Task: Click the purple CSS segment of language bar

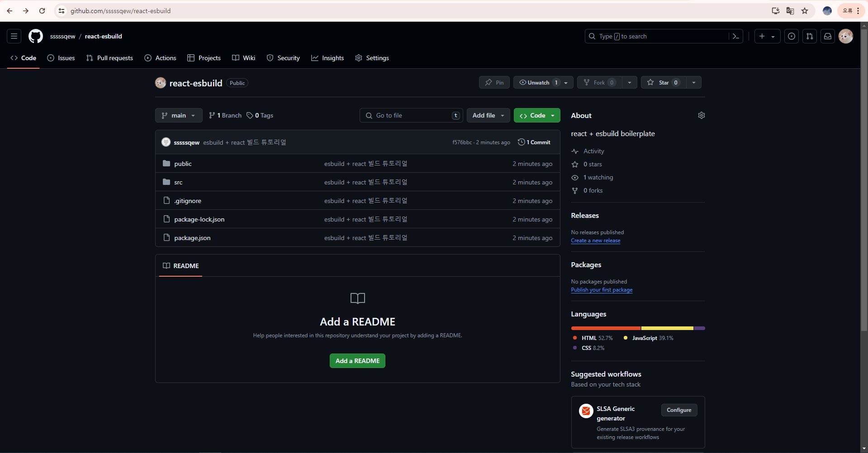Action: point(700,328)
